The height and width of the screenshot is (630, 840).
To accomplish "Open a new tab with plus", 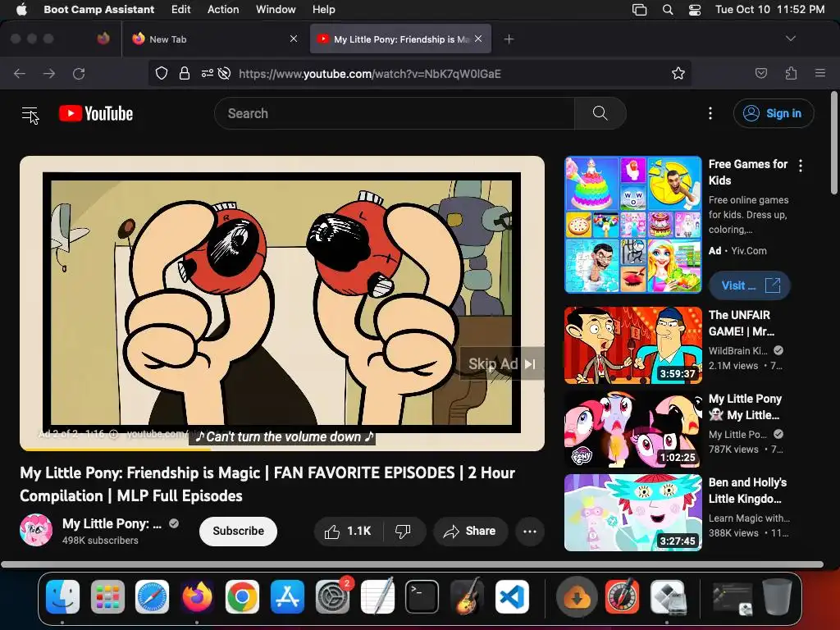I will point(509,39).
